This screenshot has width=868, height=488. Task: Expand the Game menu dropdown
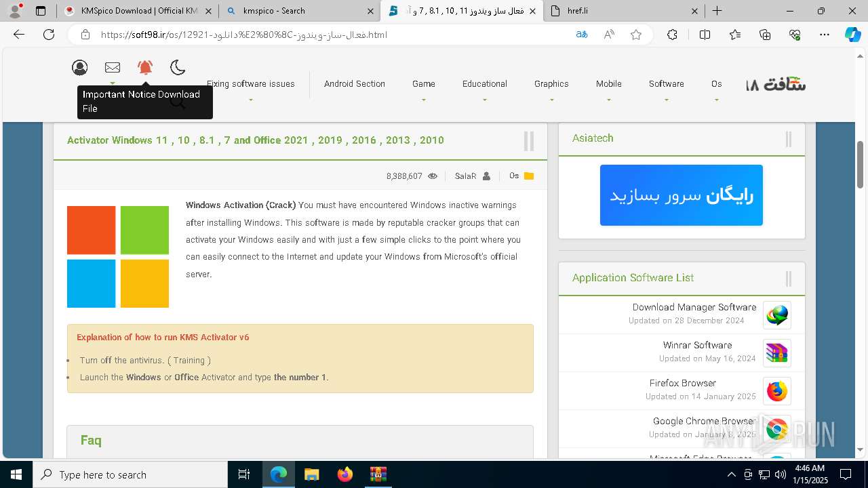coord(424,100)
